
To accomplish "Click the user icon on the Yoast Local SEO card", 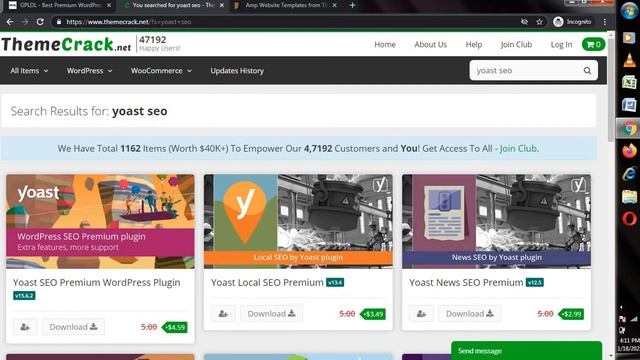I will (223, 314).
